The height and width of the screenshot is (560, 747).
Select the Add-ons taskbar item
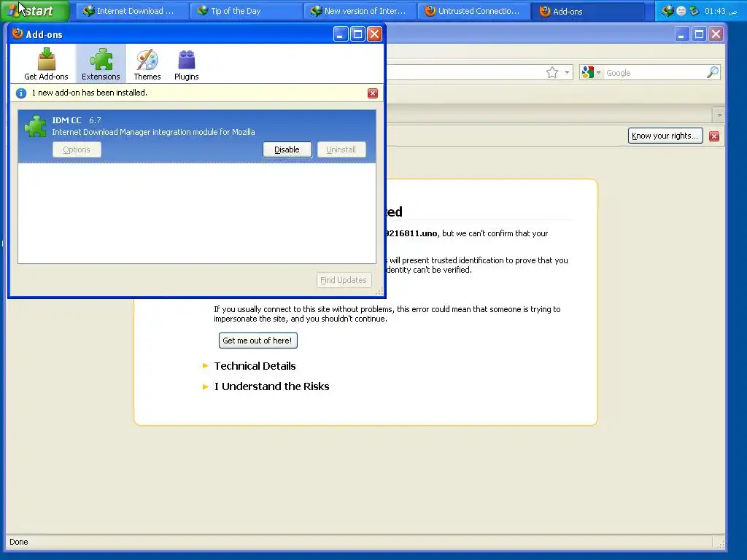(x=588, y=11)
